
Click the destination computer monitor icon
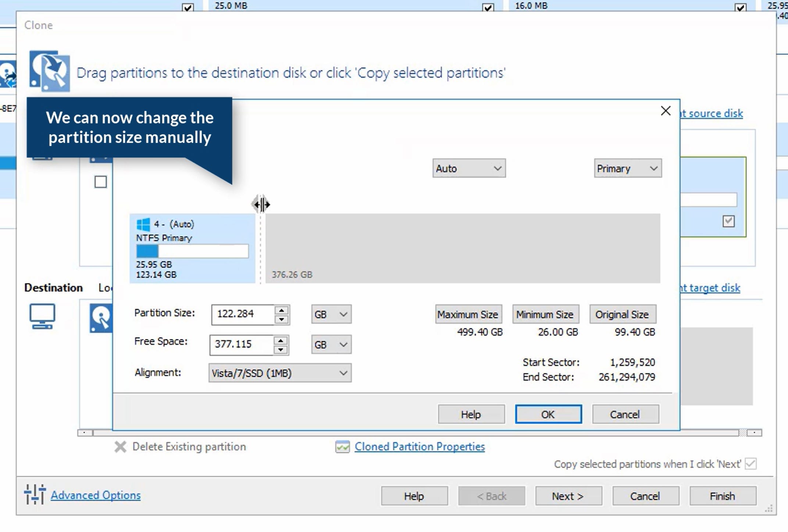[42, 316]
